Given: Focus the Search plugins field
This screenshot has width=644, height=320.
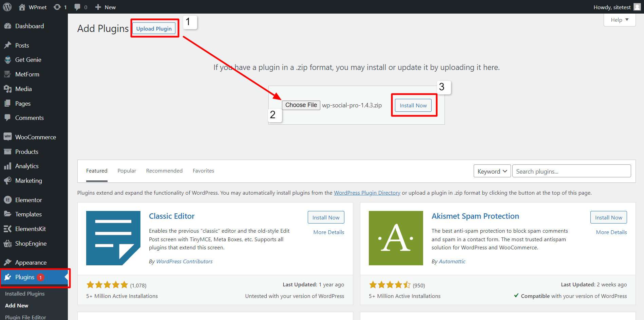Looking at the screenshot, I should [571, 171].
